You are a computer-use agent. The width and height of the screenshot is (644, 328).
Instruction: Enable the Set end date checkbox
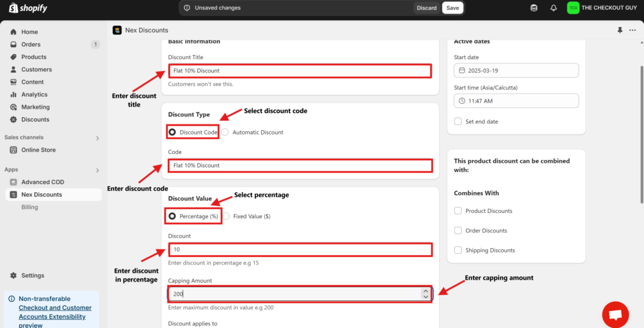pyautogui.click(x=458, y=121)
